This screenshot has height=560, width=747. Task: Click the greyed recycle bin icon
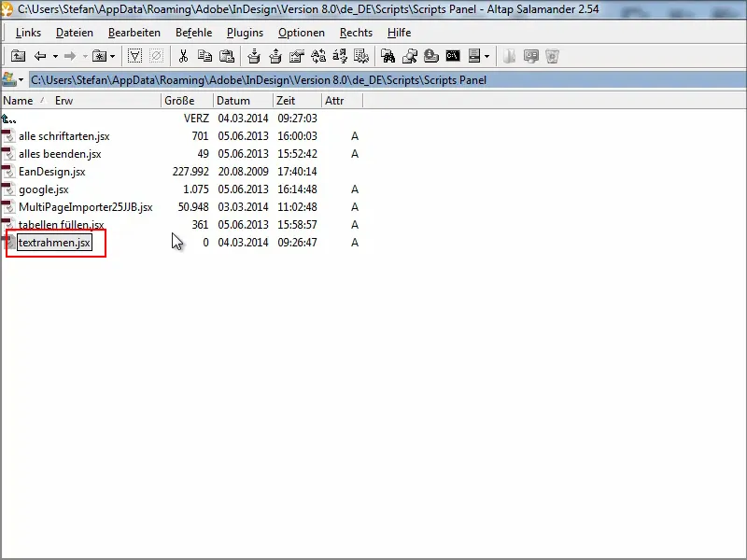coord(552,56)
